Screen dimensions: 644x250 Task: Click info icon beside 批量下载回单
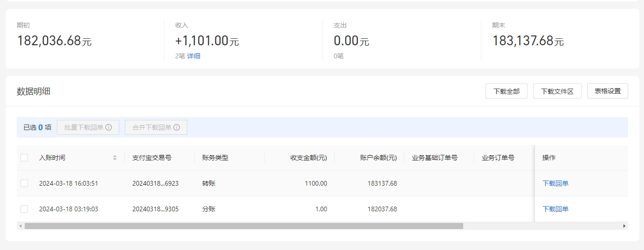tap(109, 127)
